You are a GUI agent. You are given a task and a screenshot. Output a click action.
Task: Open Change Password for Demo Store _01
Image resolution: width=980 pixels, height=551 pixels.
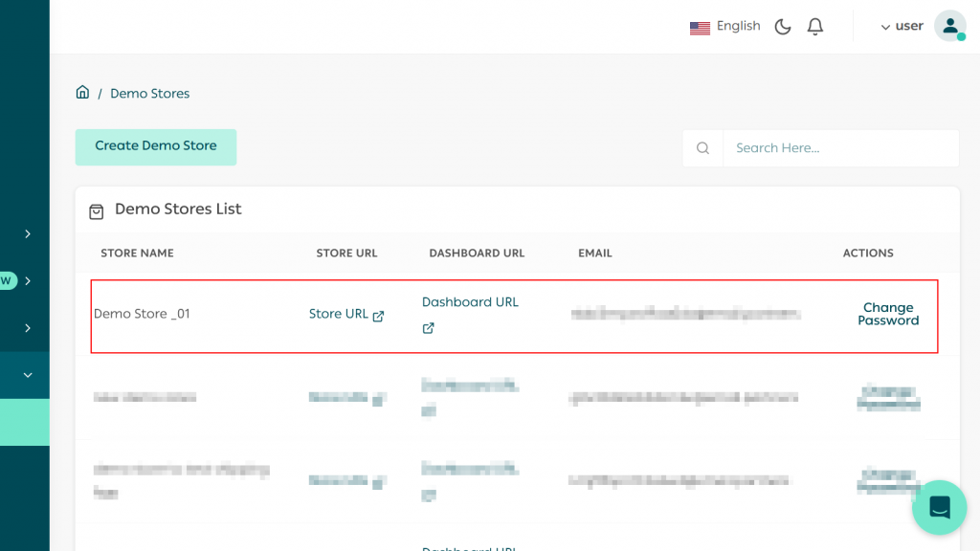(888, 314)
